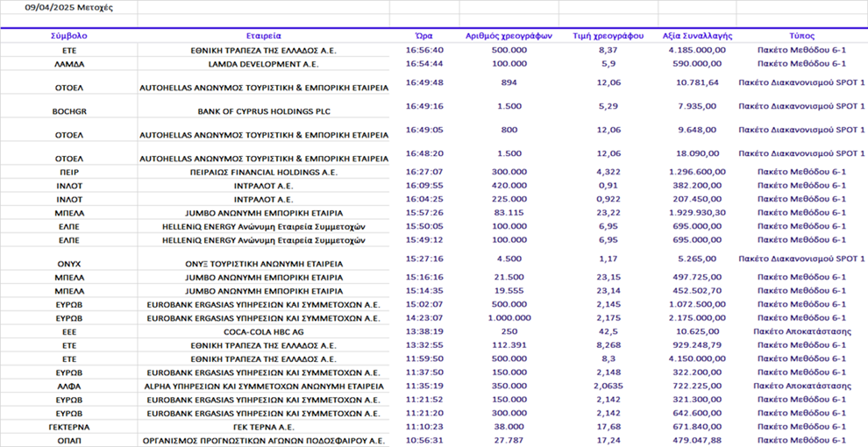Select the value cell 1.929.930,30
Viewport: 868px width, 447px height.
coord(698,212)
